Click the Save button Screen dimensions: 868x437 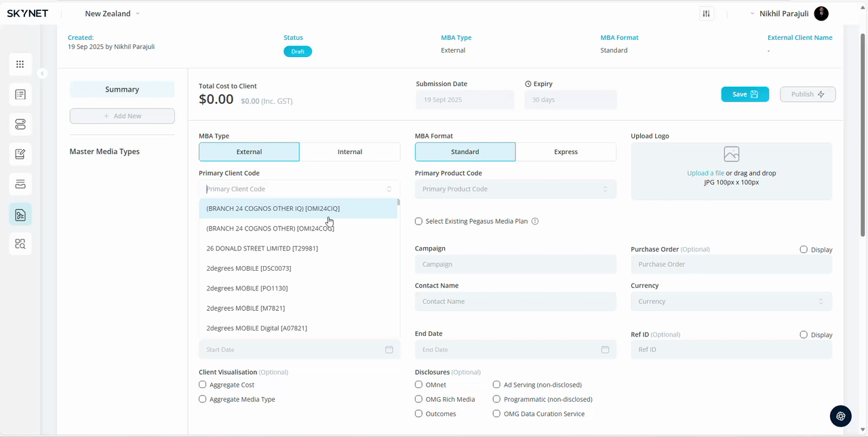click(745, 94)
